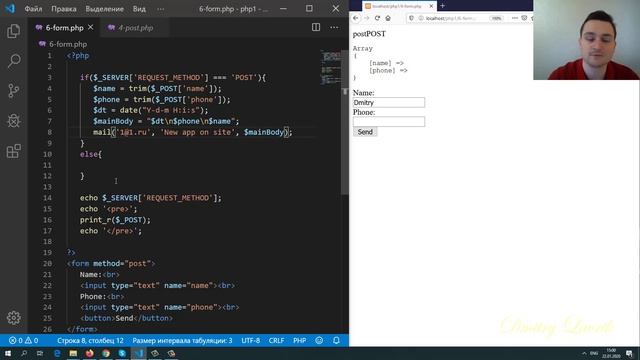Split the editor to the right

tap(316, 27)
